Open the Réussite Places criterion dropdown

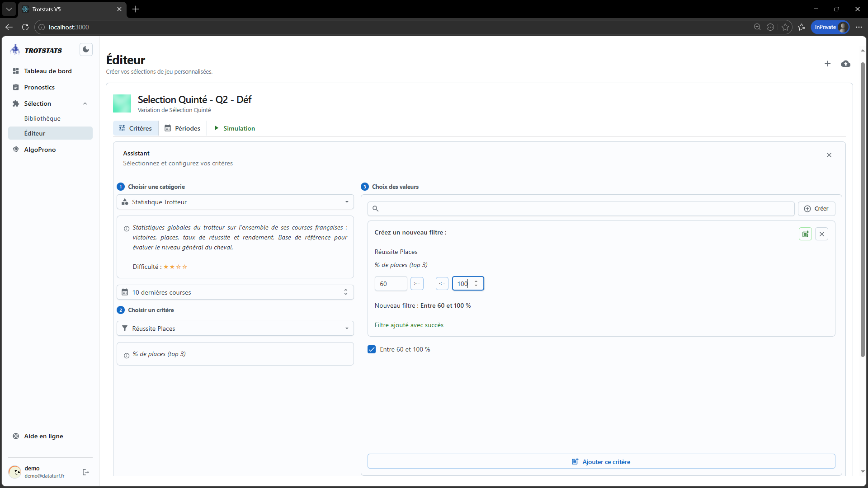[x=235, y=328]
